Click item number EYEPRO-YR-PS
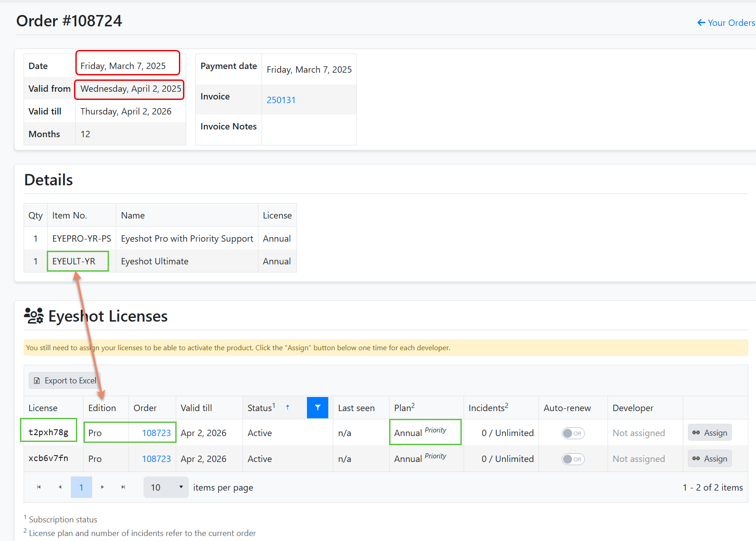This screenshot has height=541, width=756. (x=82, y=238)
